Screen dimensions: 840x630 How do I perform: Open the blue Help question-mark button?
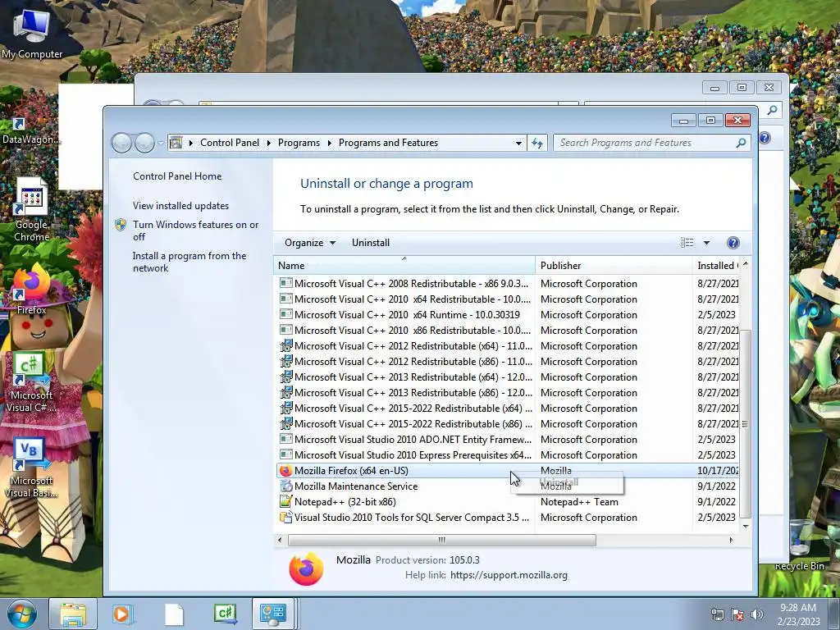pyautogui.click(x=733, y=243)
